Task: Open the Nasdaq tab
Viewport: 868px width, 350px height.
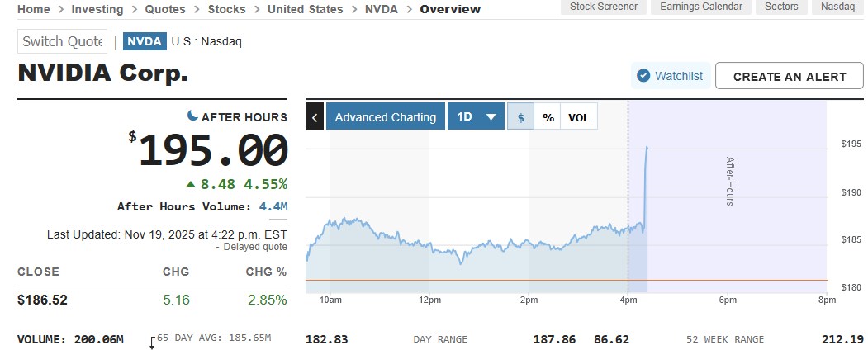Action: [837, 7]
